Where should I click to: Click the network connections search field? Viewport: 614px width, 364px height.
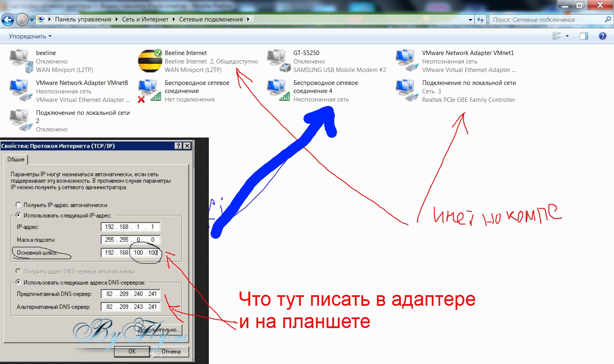coord(546,19)
